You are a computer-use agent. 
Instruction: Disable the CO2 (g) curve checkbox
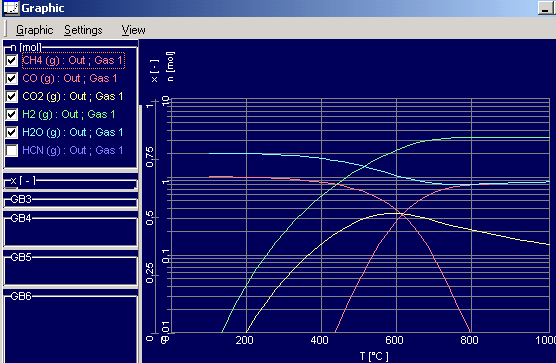11,96
